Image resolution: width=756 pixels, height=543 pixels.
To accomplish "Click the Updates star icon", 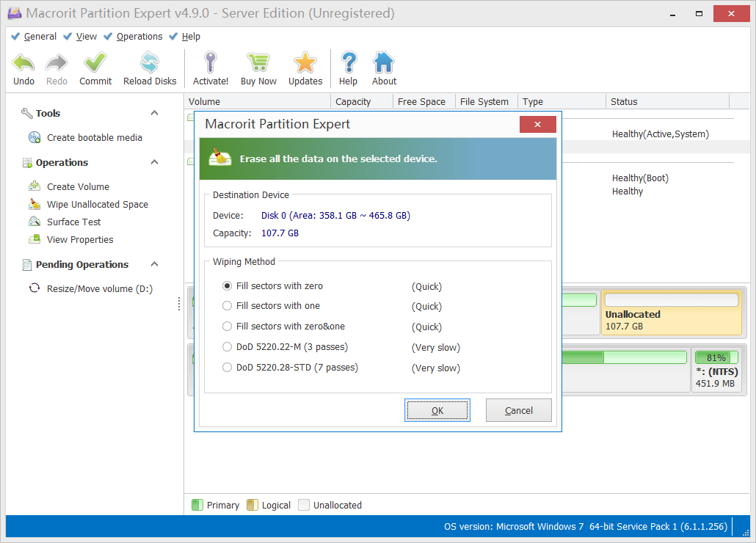I will [305, 62].
